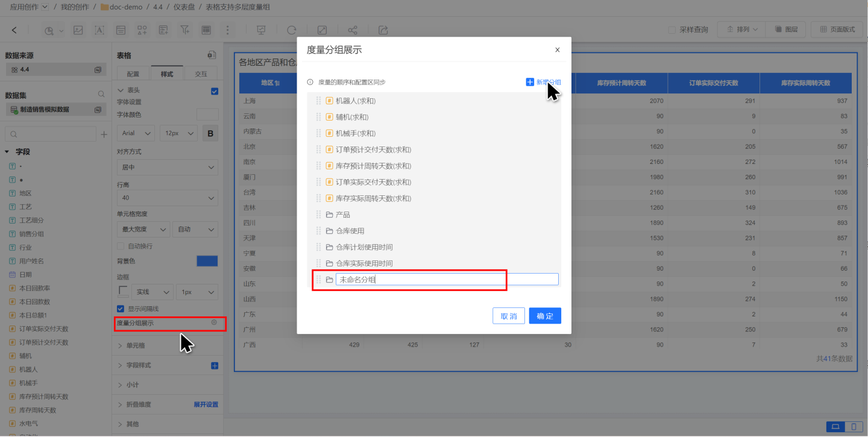Click the refresh icon in the toolbar

pyautogui.click(x=292, y=30)
